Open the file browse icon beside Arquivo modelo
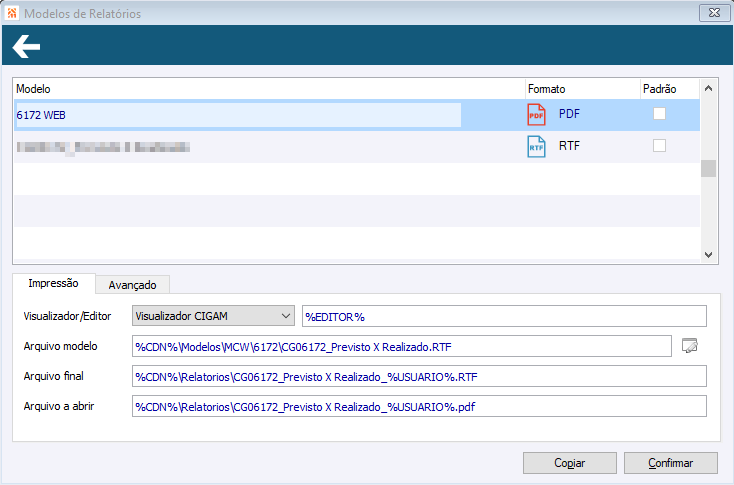 (690, 345)
